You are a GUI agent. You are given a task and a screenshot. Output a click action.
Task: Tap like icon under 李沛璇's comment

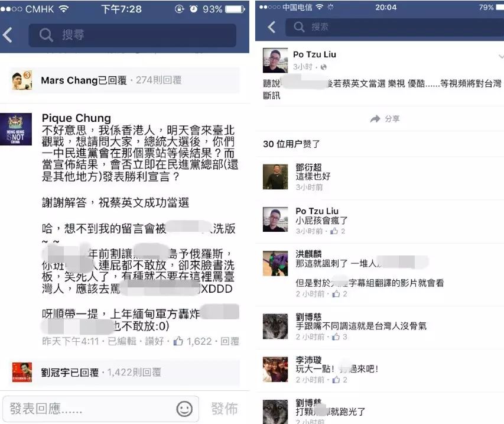tap(336, 380)
